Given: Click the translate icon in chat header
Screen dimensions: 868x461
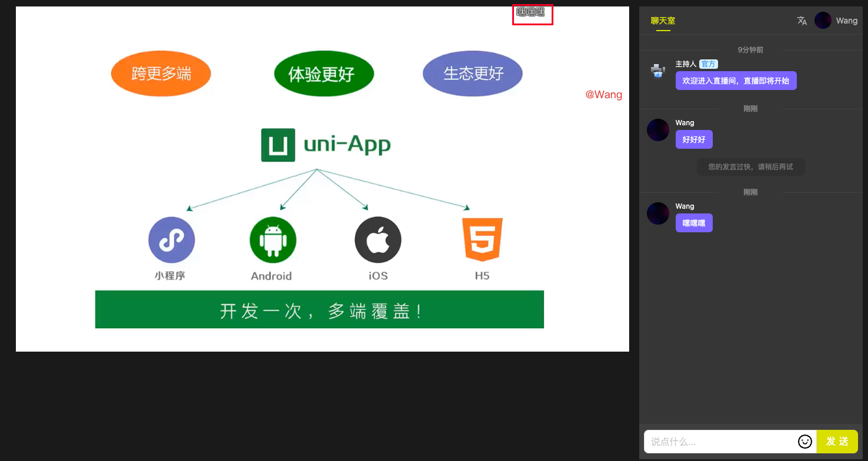Looking at the screenshot, I should (x=802, y=21).
